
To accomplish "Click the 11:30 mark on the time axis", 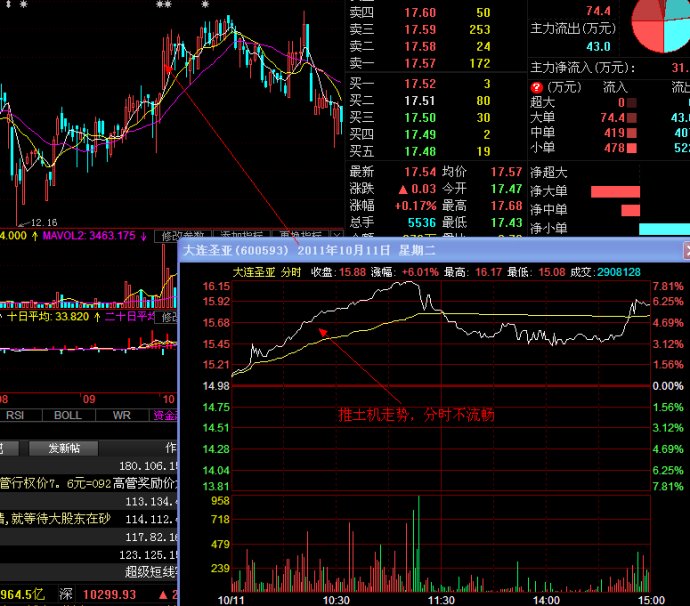I will [441, 600].
